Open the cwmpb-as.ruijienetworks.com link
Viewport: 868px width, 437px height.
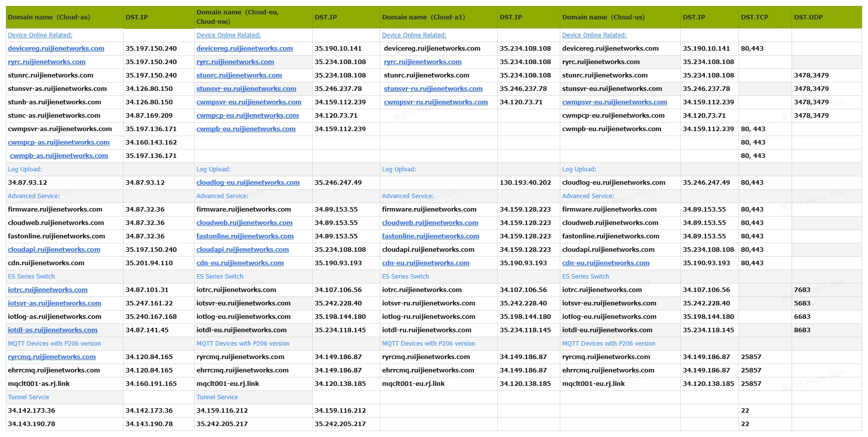click(x=59, y=156)
